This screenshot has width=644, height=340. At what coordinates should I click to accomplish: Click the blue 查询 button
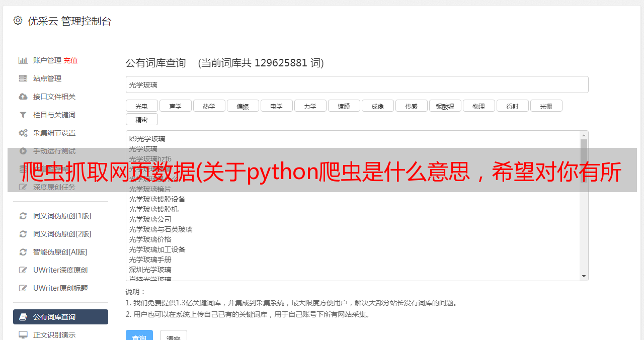(139, 335)
